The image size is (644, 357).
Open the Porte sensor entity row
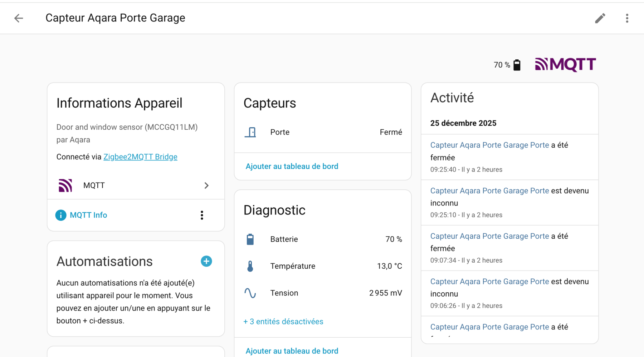322,132
